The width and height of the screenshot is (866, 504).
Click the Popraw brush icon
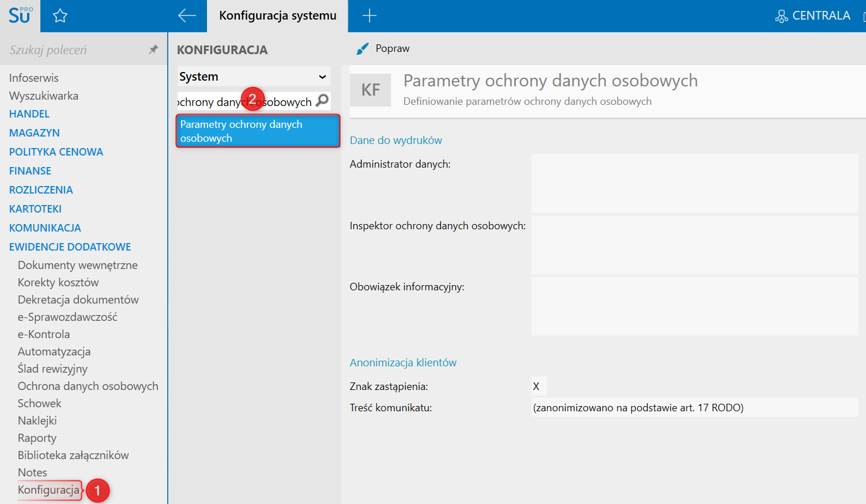click(x=362, y=49)
